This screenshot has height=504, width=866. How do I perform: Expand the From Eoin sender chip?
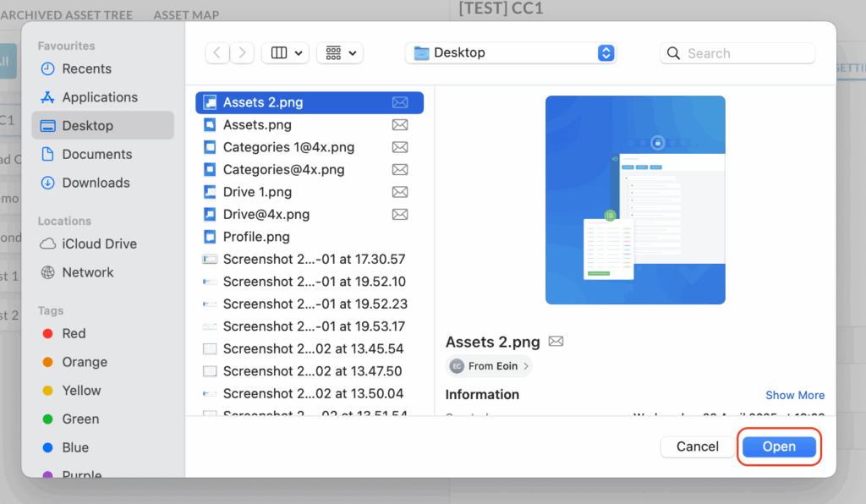pyautogui.click(x=490, y=366)
